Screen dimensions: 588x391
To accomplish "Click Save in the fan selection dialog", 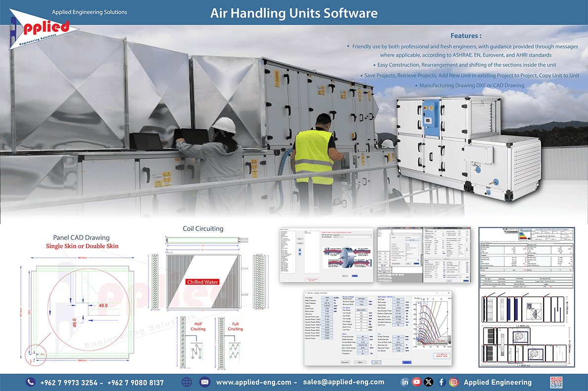I will (x=377, y=362).
